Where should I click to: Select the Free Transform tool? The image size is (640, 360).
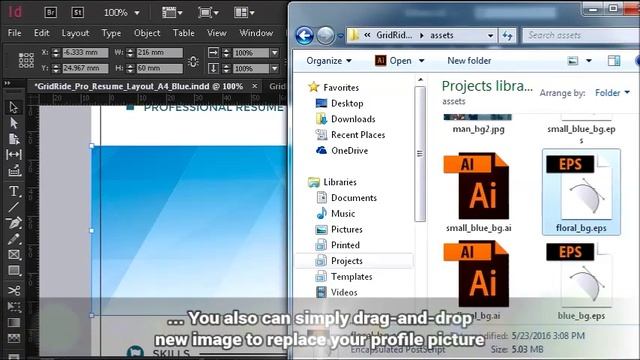(x=13, y=307)
